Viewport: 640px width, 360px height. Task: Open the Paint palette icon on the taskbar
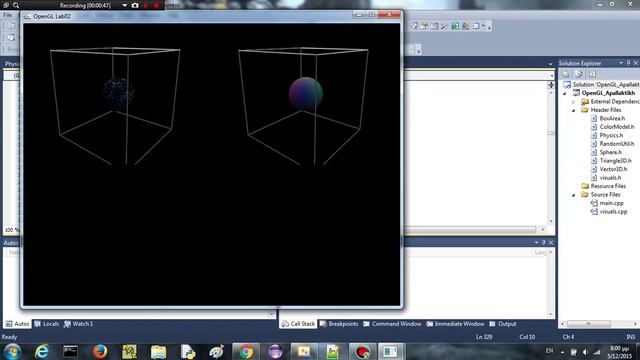(216, 351)
